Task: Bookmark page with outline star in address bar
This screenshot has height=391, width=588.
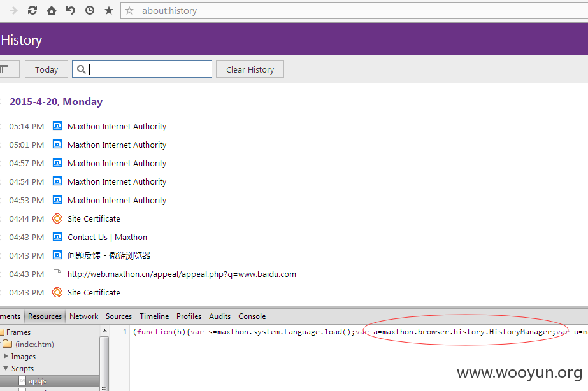Action: coord(129,10)
